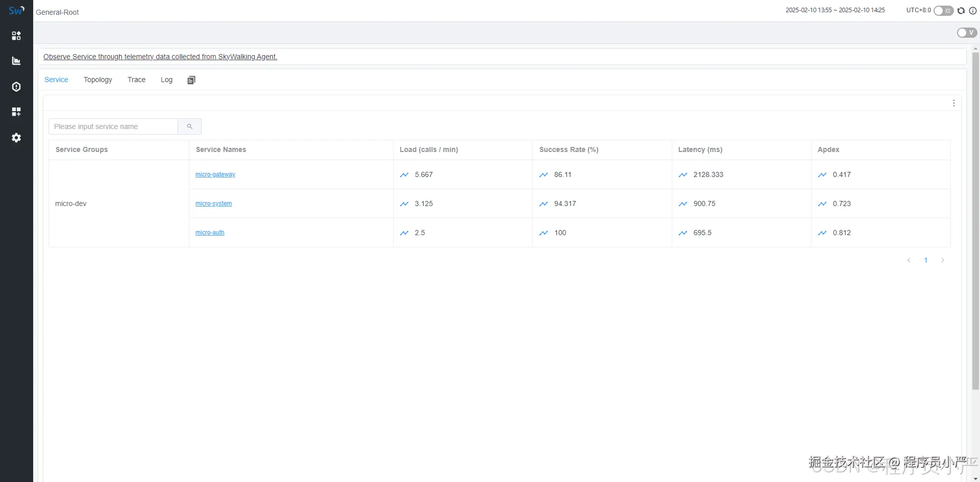This screenshot has height=482, width=980.
Task: Open the micro-gateway service link
Action: pos(215,174)
